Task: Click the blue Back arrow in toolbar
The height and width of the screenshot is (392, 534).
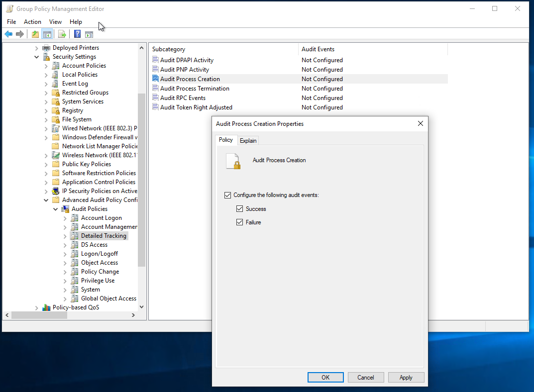Action: 8,34
